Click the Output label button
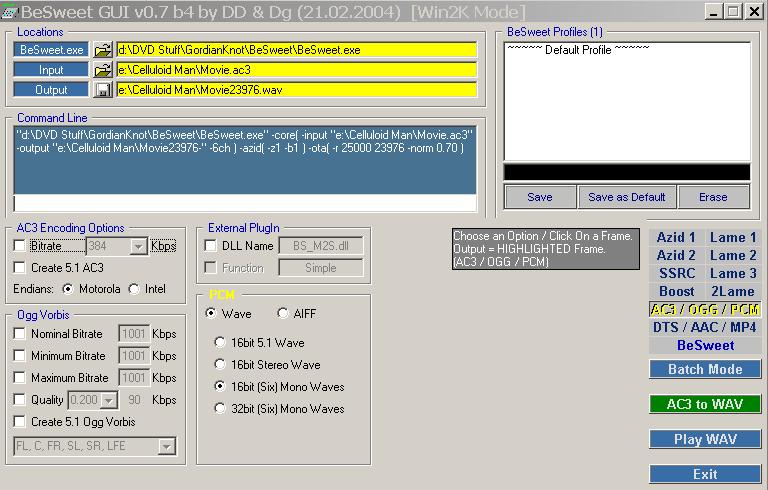768x490 pixels. click(x=51, y=90)
